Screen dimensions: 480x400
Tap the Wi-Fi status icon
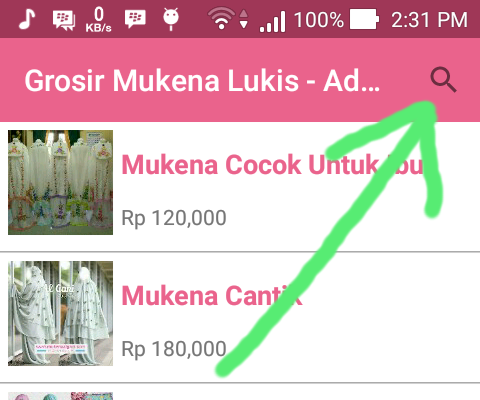[221, 19]
